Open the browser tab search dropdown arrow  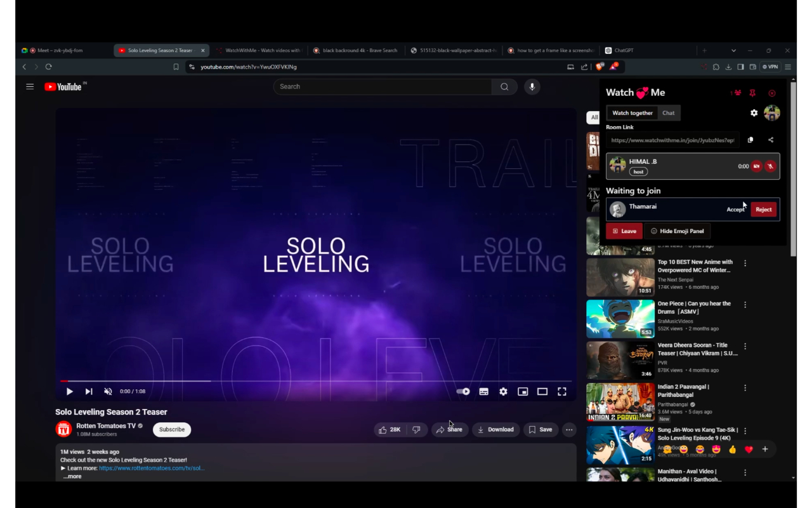point(733,51)
